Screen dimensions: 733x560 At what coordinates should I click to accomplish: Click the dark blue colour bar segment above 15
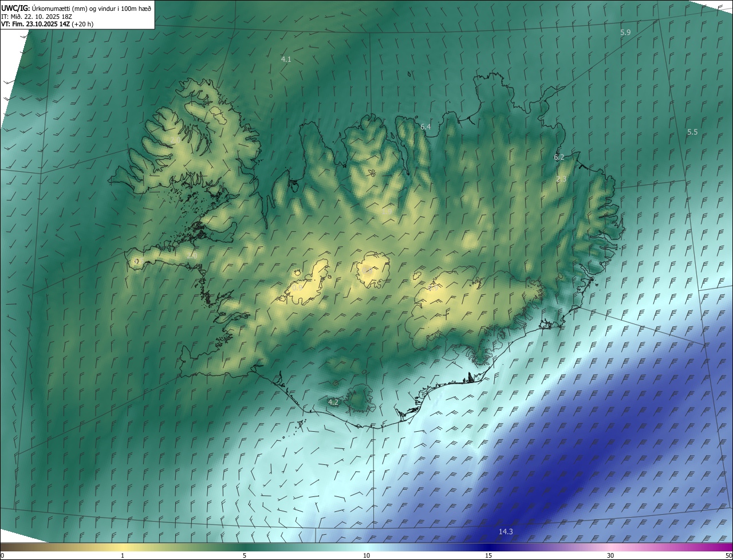pos(488,547)
